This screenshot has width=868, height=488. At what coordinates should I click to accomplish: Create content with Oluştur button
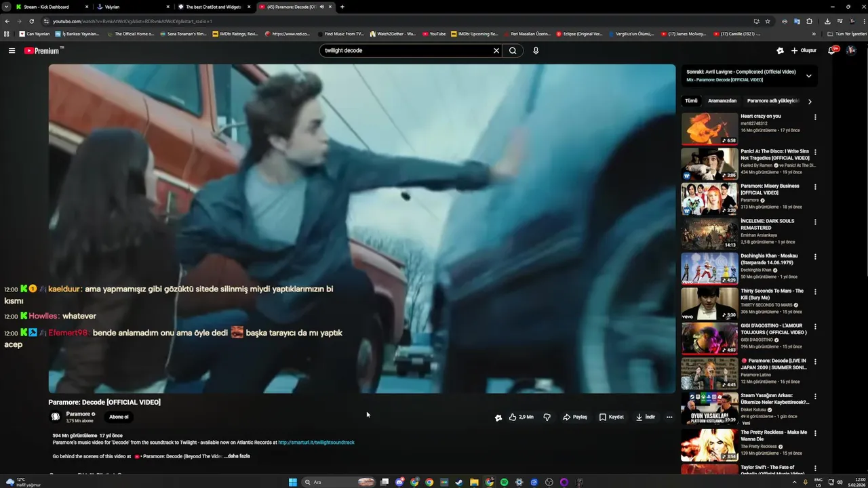[x=804, y=51]
